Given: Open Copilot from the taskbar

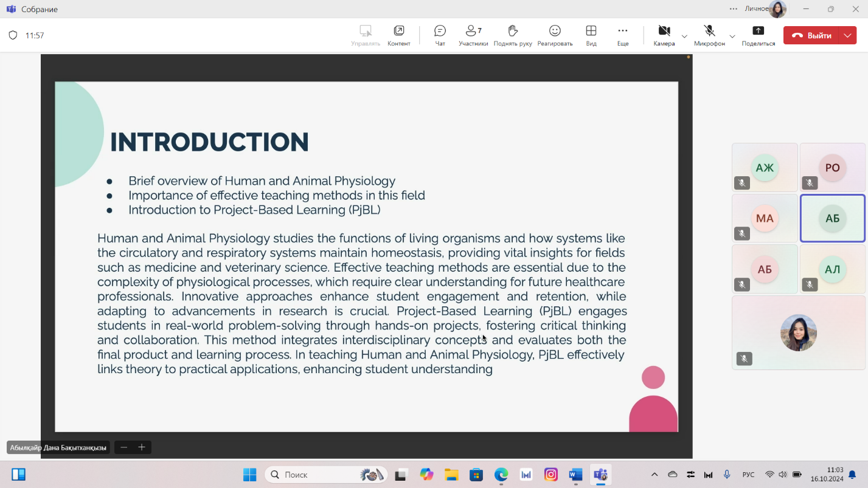Looking at the screenshot, I should tap(426, 475).
